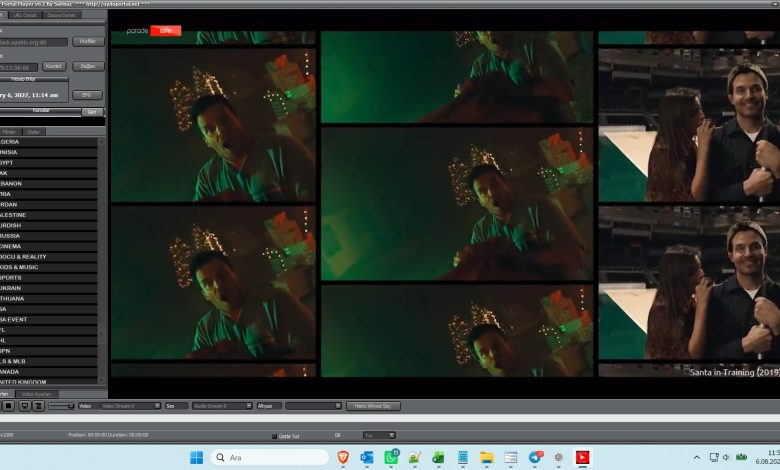780x470 pixels.
Task: Switch to the Dosya Oynat tab
Action: point(62,15)
